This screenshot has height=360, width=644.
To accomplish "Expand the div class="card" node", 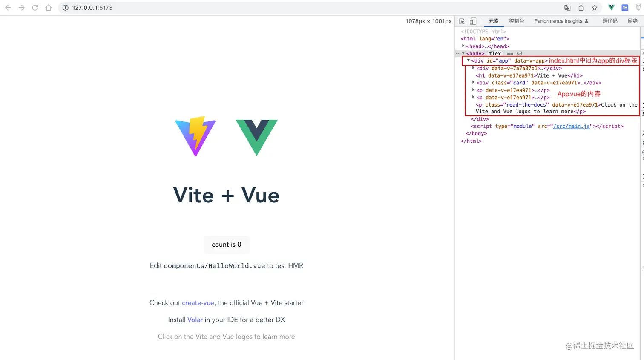I will pyautogui.click(x=474, y=83).
